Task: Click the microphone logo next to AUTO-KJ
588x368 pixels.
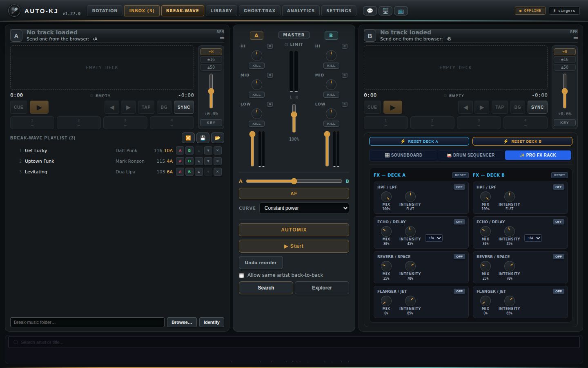Action: click(x=14, y=11)
